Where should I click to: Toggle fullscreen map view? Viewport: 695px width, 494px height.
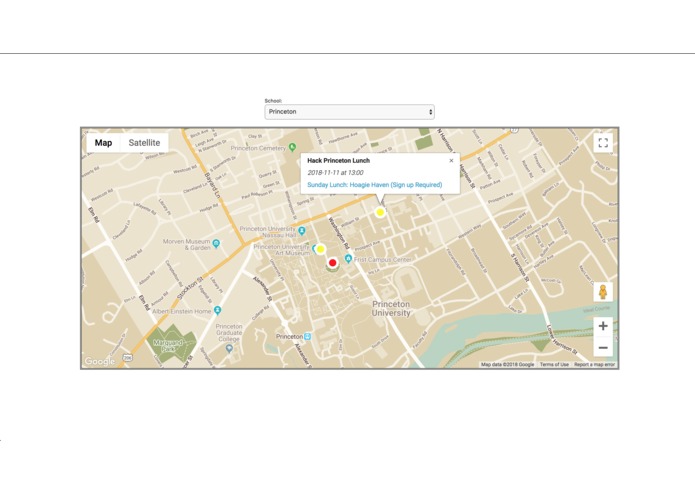603,143
